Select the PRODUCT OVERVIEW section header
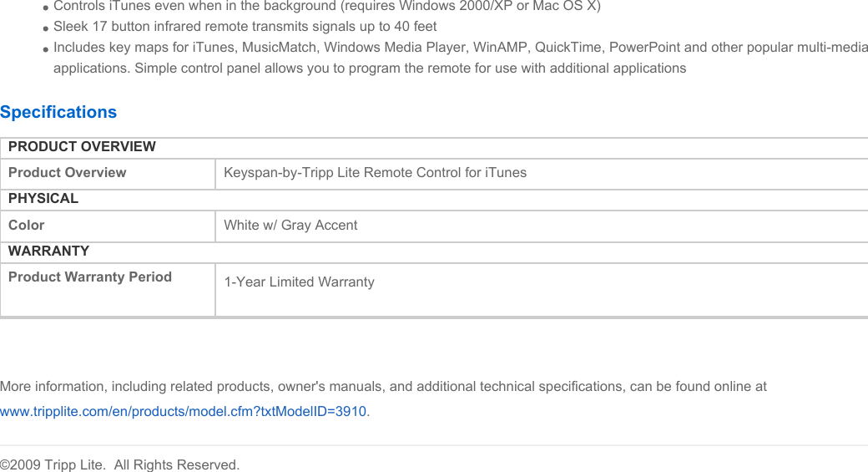 pos(82,146)
